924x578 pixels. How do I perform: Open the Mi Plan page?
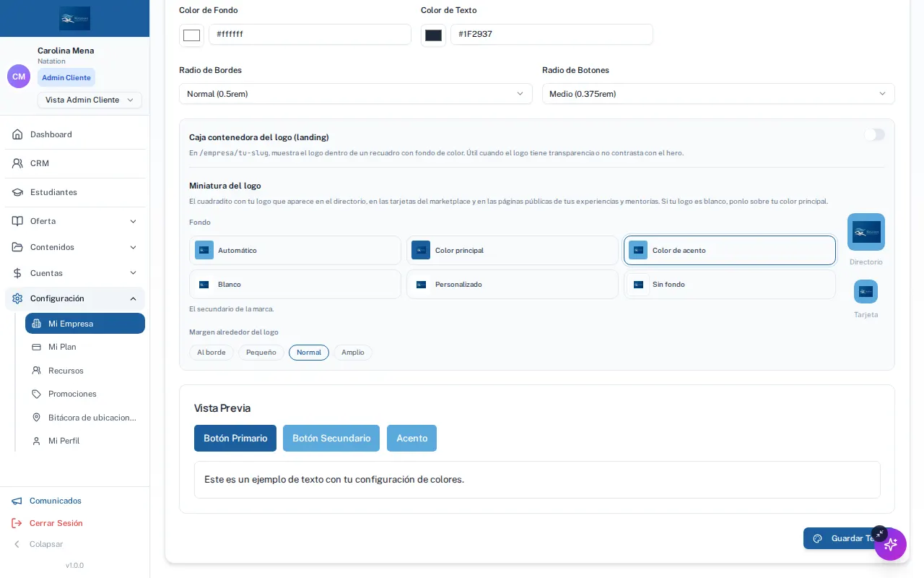[85, 347]
